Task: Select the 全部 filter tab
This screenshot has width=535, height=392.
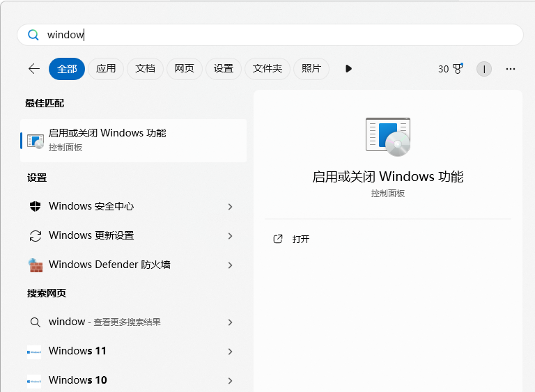Action: pos(67,69)
